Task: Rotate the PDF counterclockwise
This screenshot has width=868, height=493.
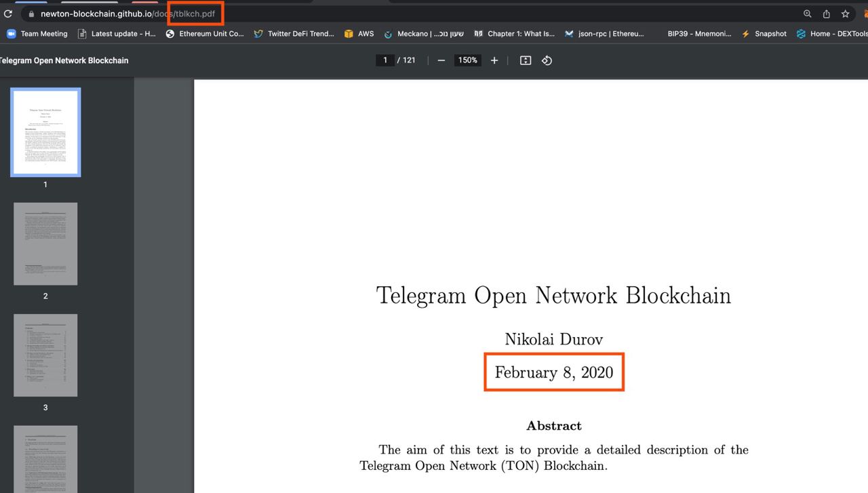Action: coord(547,60)
